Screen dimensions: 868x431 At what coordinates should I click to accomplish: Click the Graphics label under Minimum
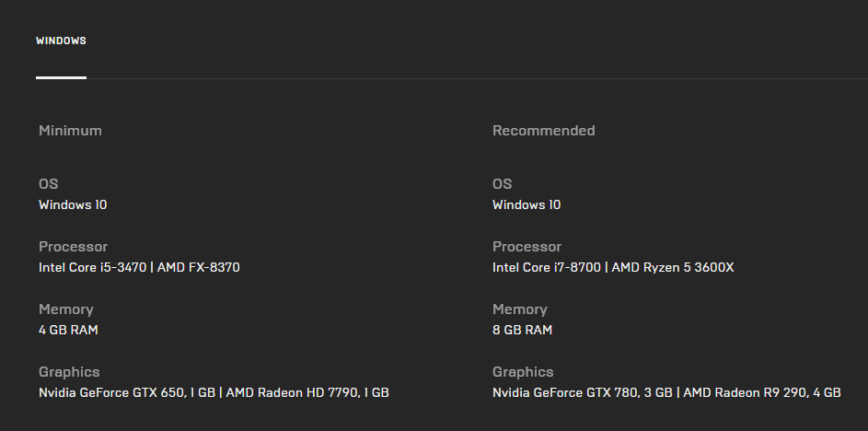click(69, 372)
